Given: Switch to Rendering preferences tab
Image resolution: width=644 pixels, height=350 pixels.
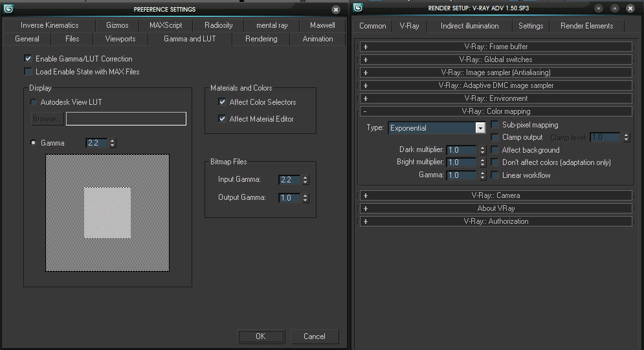Looking at the screenshot, I should [261, 39].
